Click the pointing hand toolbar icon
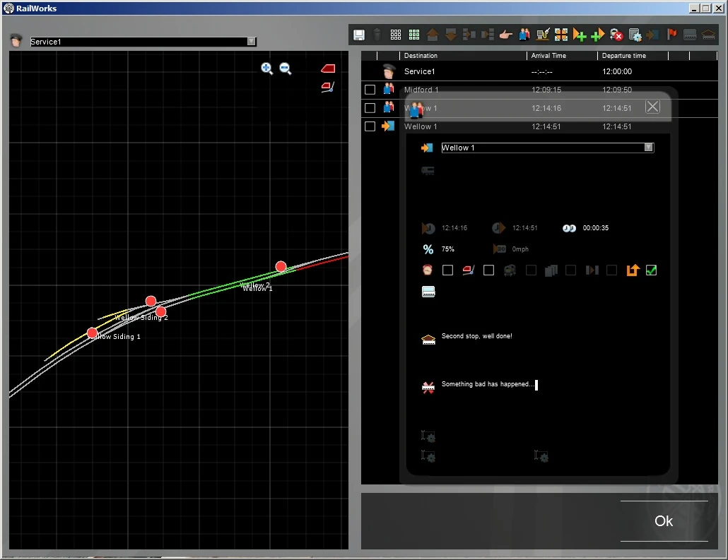Screen dimensions: 728x560 pos(505,35)
